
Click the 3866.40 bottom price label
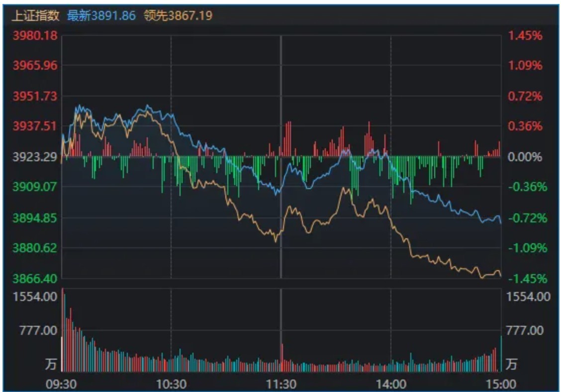[35, 278]
